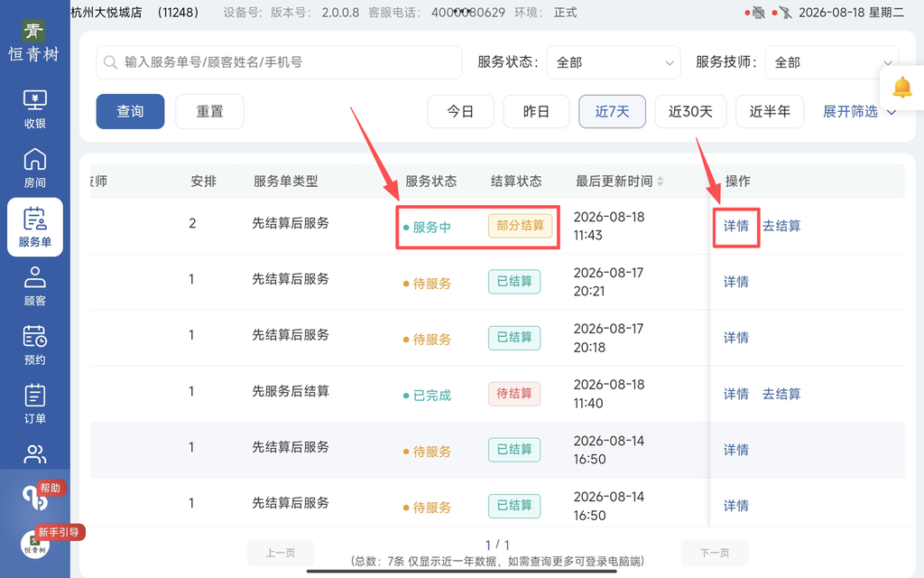Open notifications via the bell icon
The width and height of the screenshot is (924, 578).
[x=901, y=88]
